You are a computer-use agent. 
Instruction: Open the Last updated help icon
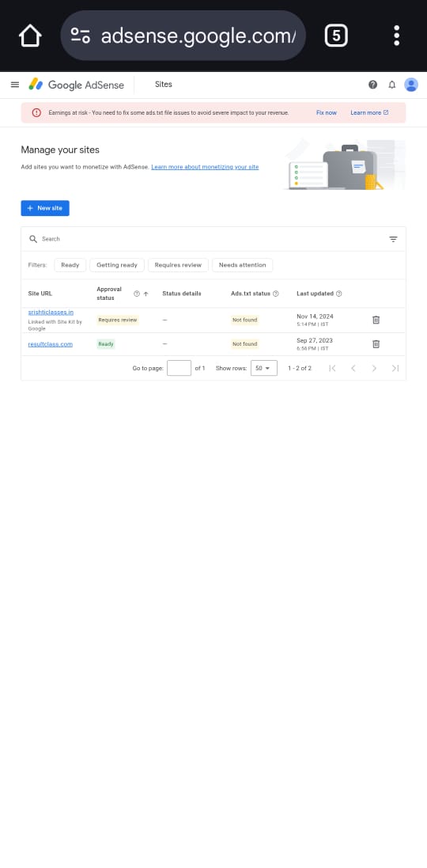tap(338, 294)
